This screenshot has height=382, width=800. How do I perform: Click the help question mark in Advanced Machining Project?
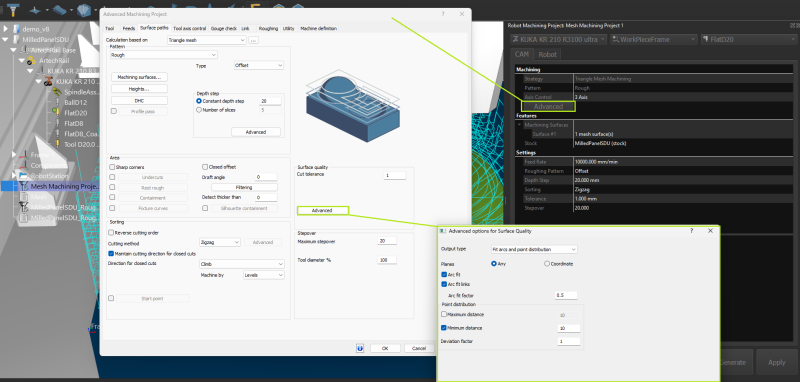coord(443,14)
